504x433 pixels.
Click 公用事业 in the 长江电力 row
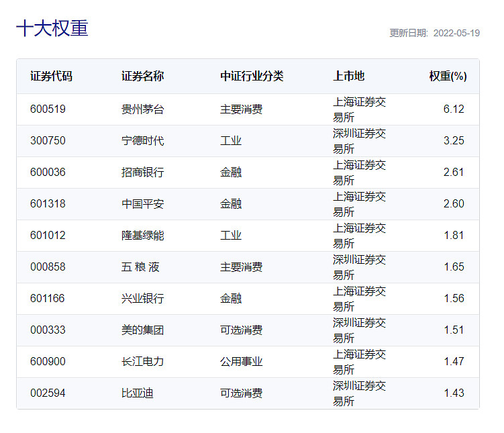point(242,361)
